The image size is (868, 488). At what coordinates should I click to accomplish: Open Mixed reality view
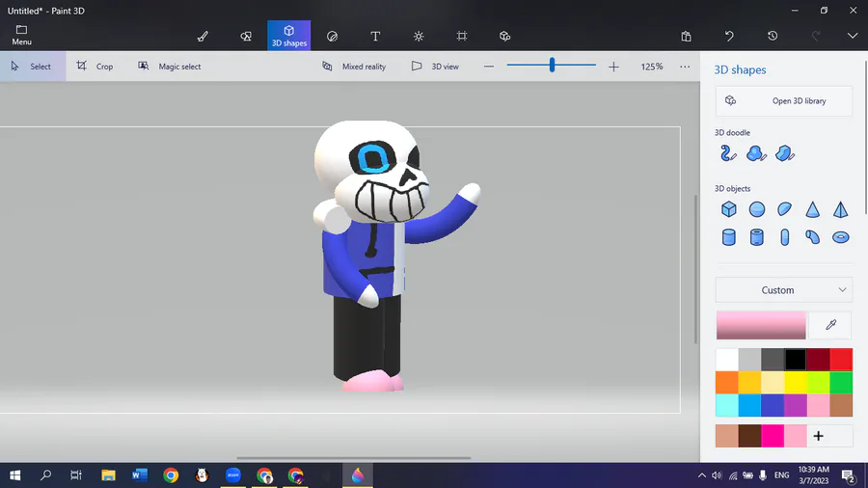354,67
